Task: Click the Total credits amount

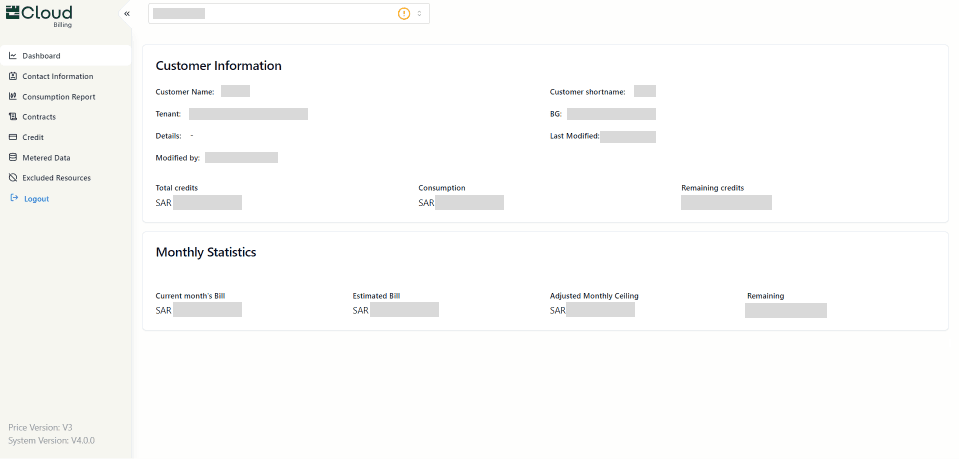Action: 199,203
